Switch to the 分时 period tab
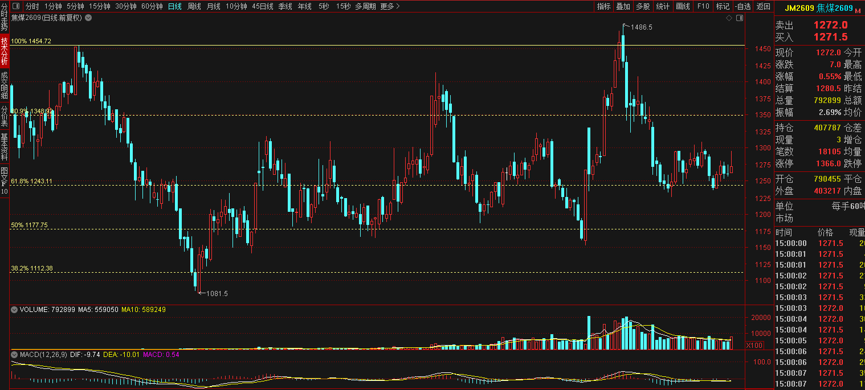 (x=32, y=7)
